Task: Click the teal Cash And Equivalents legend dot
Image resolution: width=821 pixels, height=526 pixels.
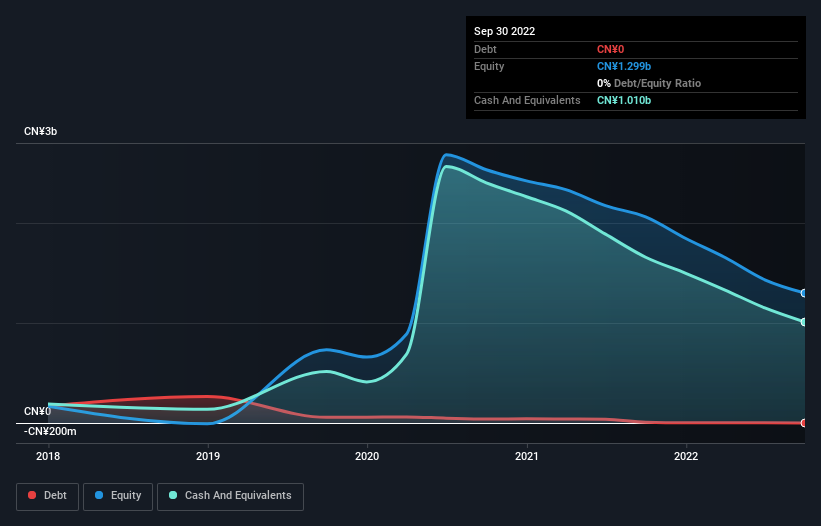Action: 173,495
